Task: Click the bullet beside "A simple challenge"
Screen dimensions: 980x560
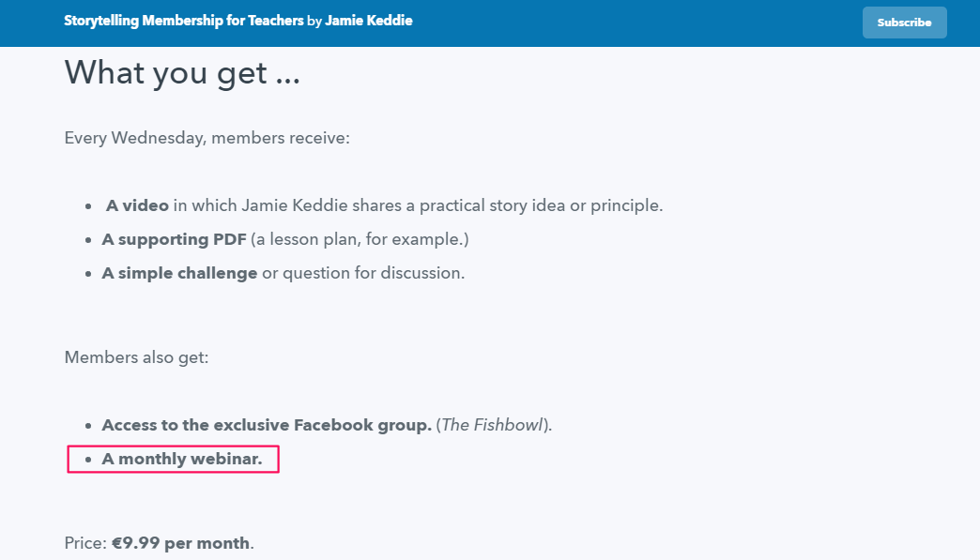Action: pos(88,274)
